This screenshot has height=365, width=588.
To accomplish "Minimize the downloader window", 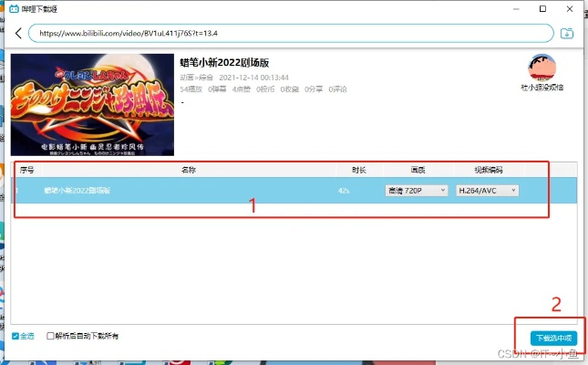I will 516,8.
